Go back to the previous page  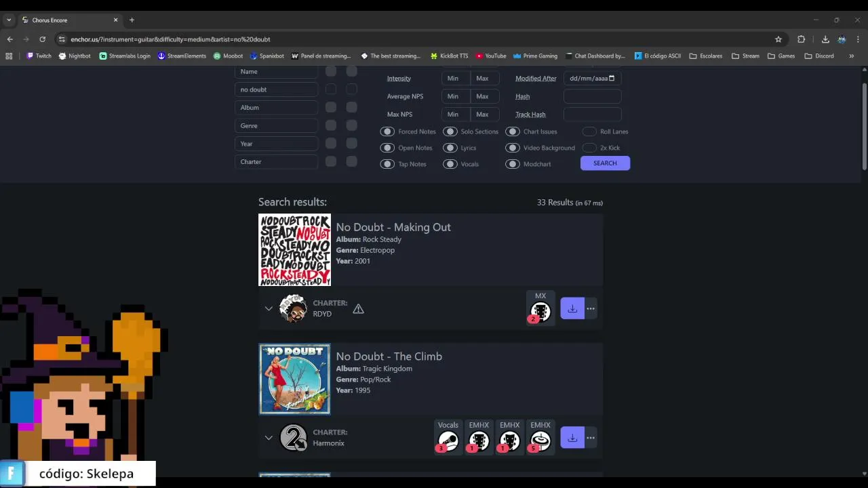[x=9, y=39]
